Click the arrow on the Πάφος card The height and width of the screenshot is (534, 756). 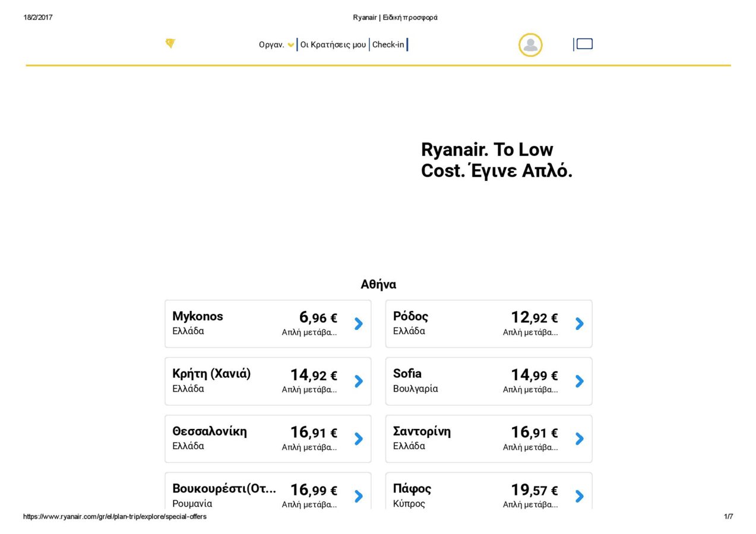click(580, 496)
